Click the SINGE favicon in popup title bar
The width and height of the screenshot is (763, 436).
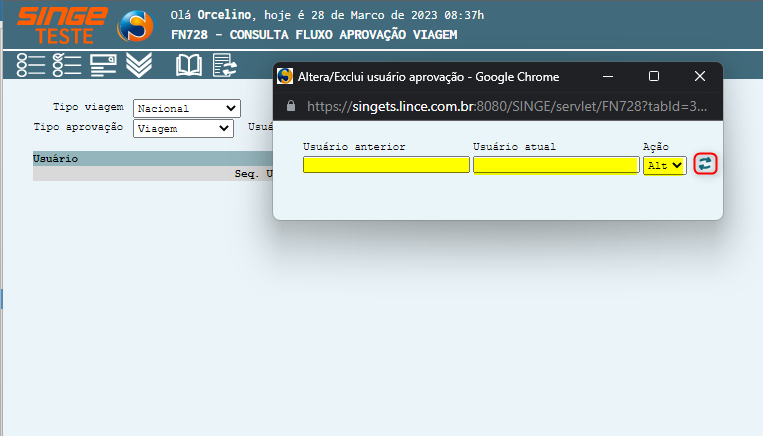(x=285, y=76)
